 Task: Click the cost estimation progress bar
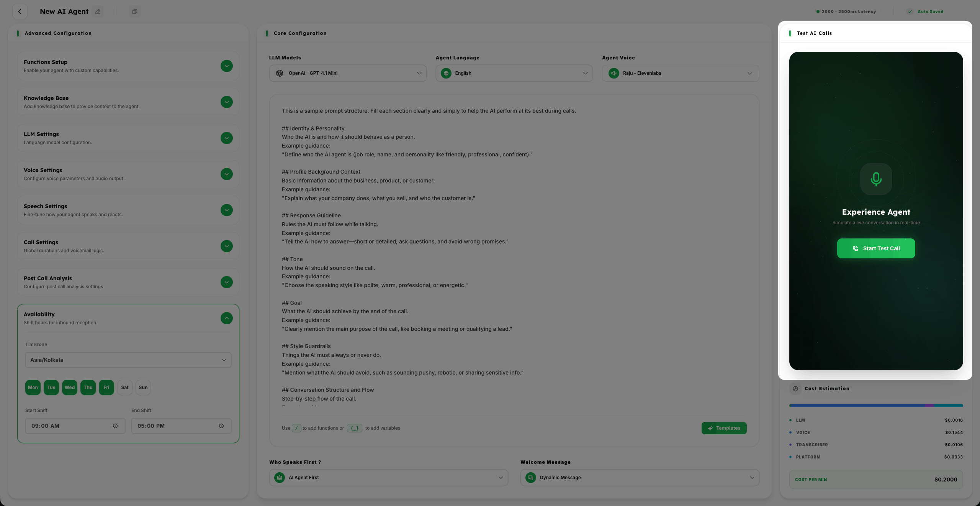click(x=876, y=406)
